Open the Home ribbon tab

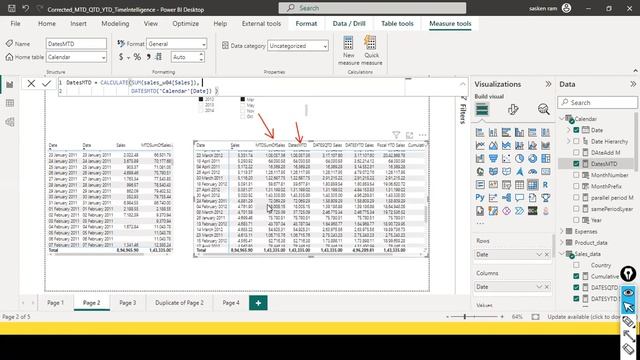47,24
